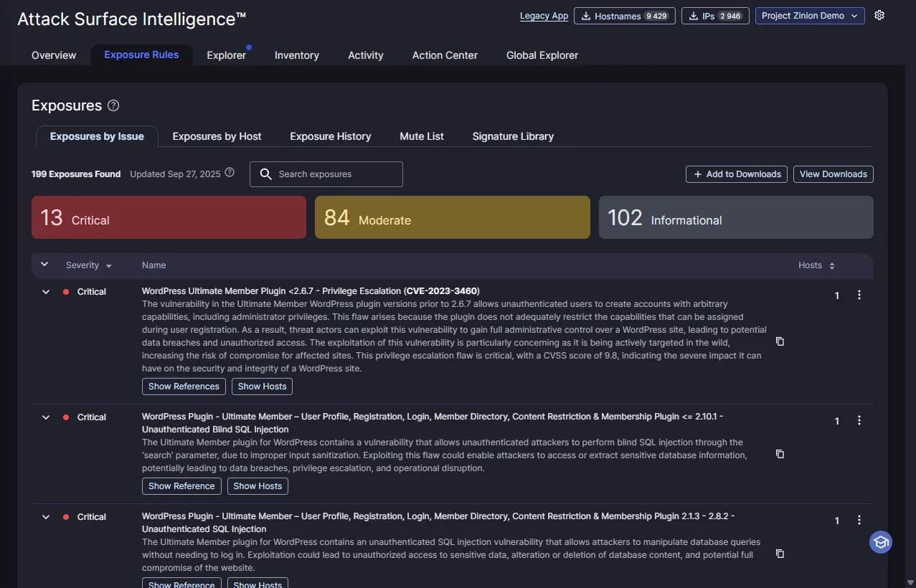The height and width of the screenshot is (588, 916).
Task: Collapse the Unauthenticated Blind SQL Injection row
Action: click(x=46, y=417)
